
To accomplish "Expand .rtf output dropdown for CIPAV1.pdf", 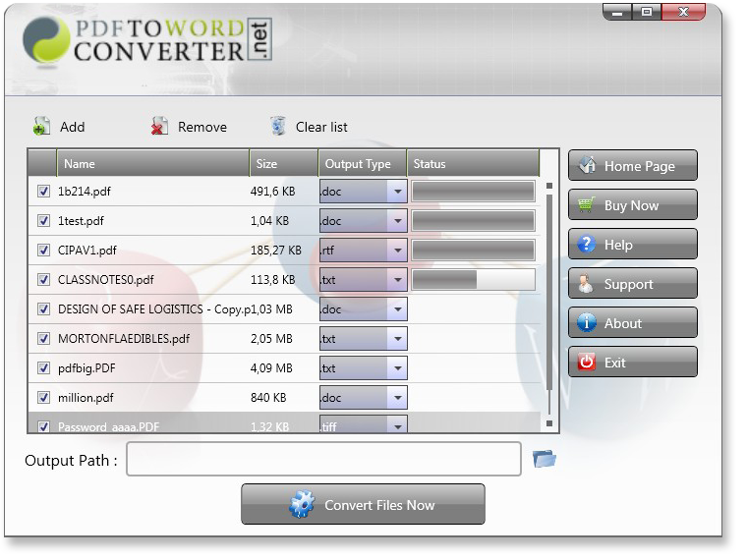I will coord(397,251).
